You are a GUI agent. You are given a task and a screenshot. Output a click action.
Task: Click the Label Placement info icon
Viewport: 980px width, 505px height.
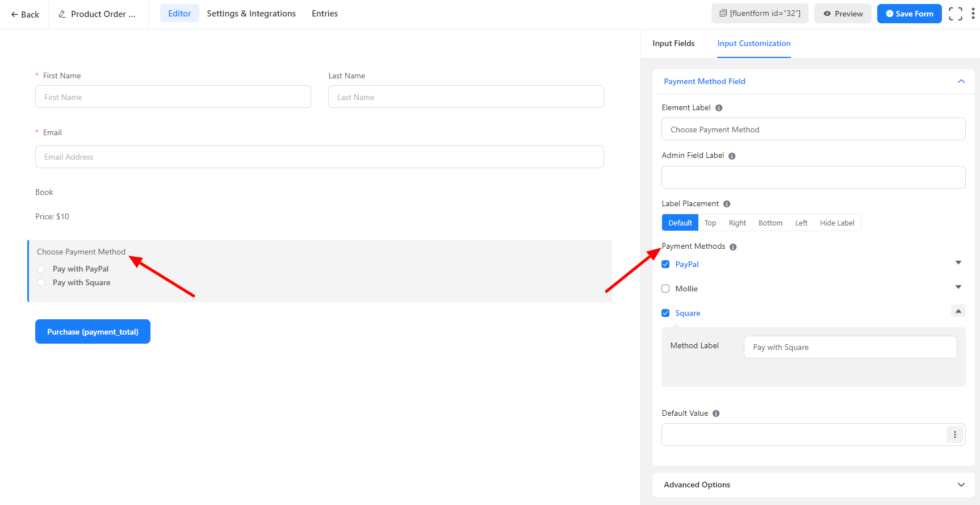[x=727, y=204]
